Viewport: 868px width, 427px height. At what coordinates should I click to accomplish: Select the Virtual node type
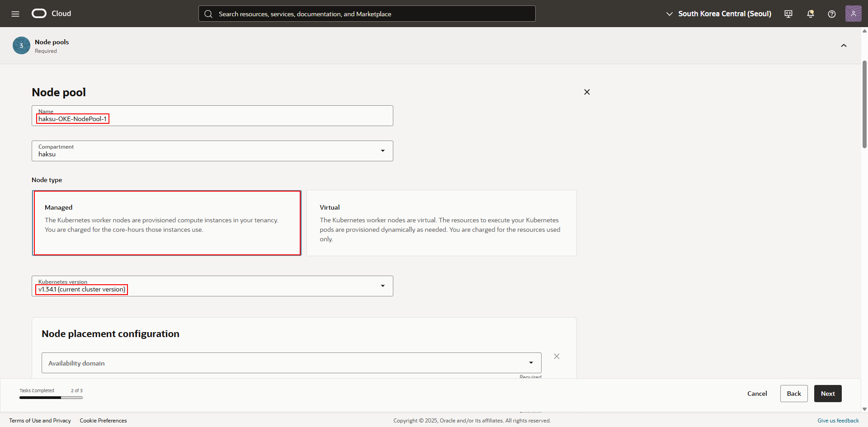pos(441,223)
